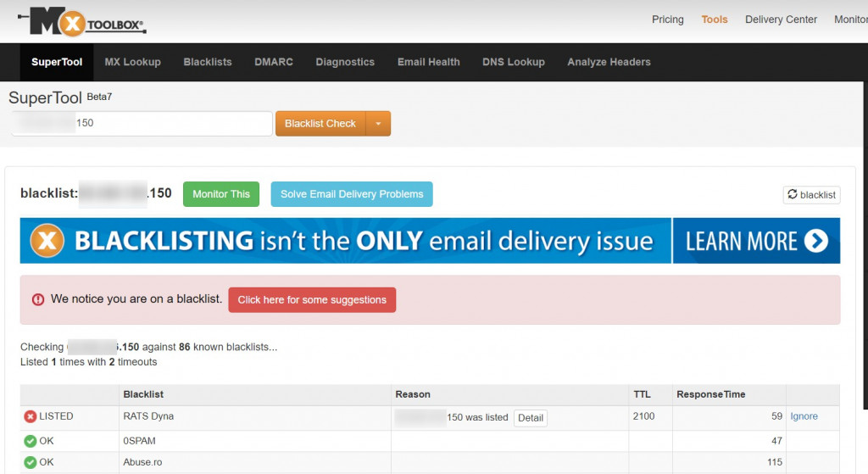
Task: Click the Monitor This button
Action: coord(221,194)
